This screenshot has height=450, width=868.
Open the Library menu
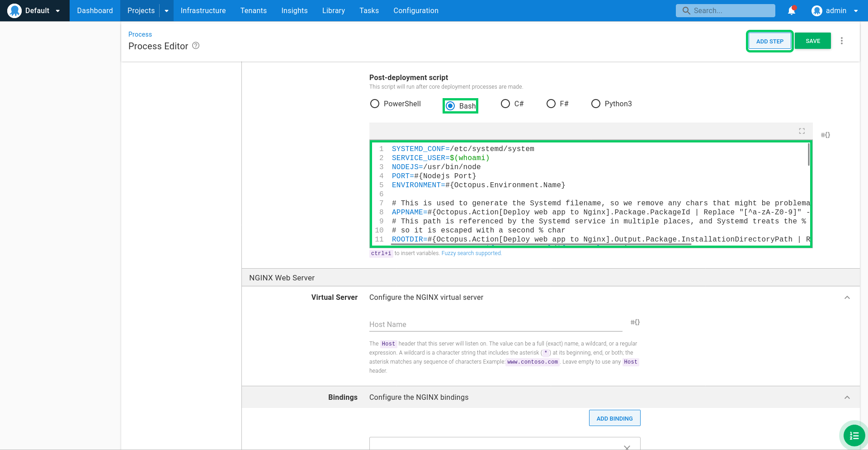(333, 10)
